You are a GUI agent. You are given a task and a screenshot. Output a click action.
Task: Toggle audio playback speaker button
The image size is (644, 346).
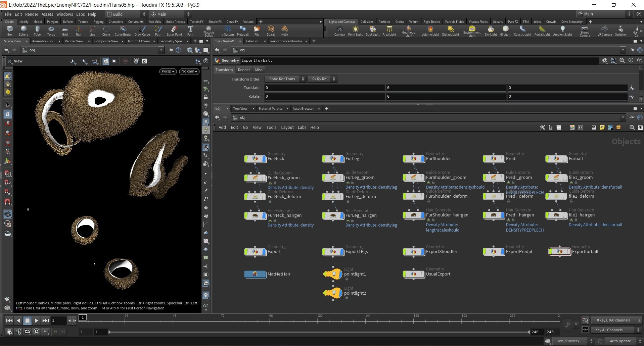(18, 332)
